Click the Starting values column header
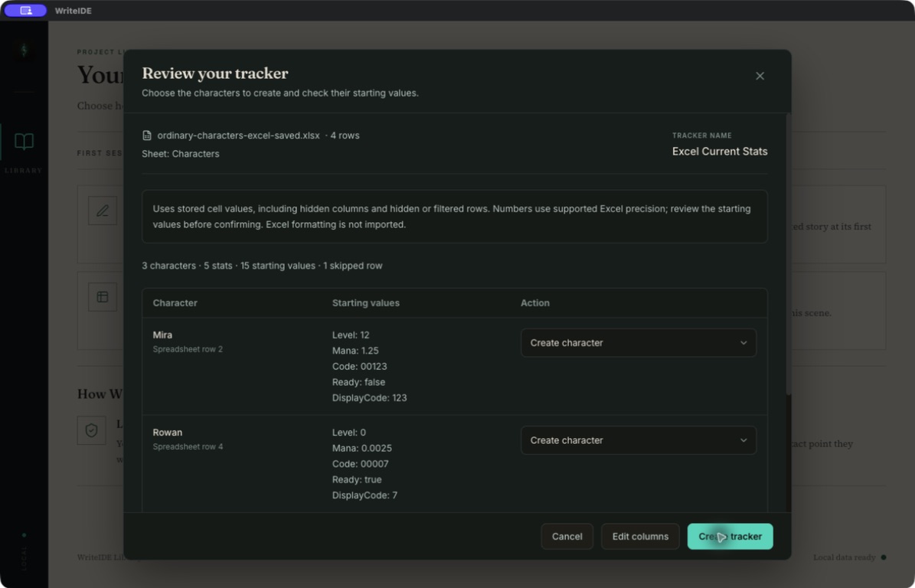Image resolution: width=915 pixels, height=588 pixels. tap(366, 302)
